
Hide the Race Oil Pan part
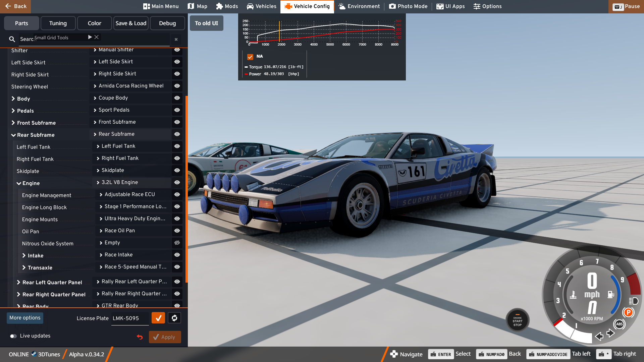pyautogui.click(x=177, y=231)
